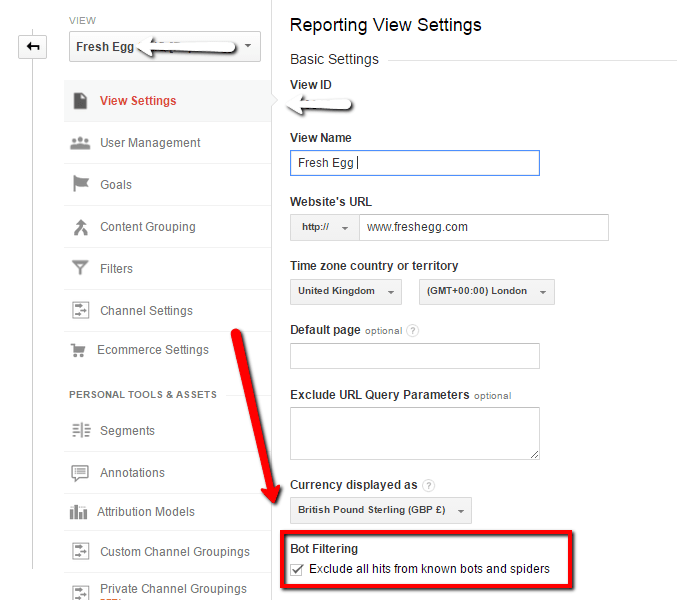Image resolution: width=677 pixels, height=600 pixels.
Task: Click the Website's URL text field
Action: [x=484, y=227]
